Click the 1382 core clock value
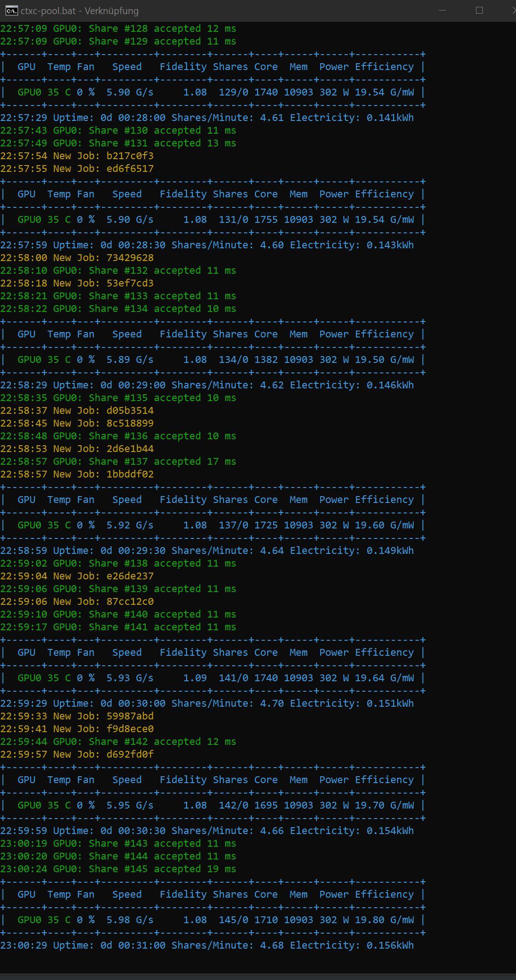516x980 pixels. (x=266, y=360)
